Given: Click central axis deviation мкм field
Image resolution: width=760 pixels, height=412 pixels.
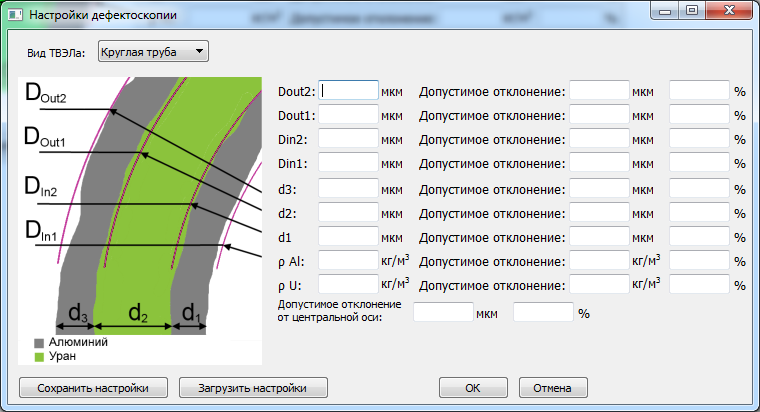Looking at the screenshot, I should [443, 312].
